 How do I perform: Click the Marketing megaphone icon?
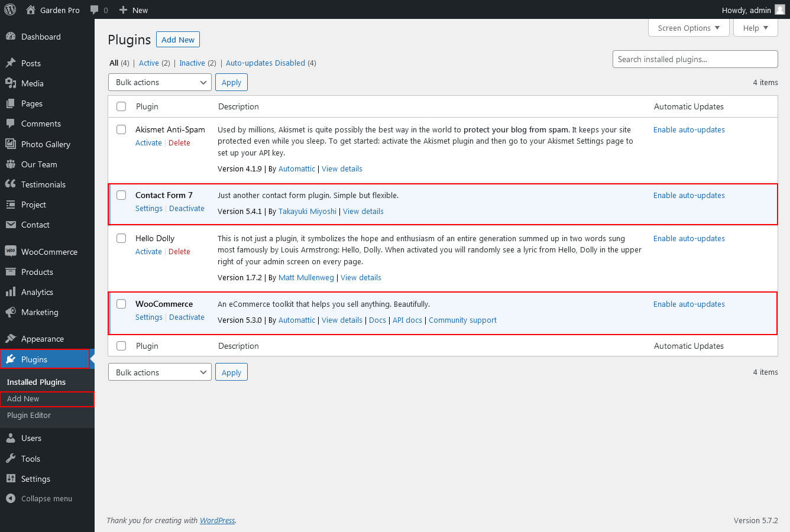tap(10, 312)
